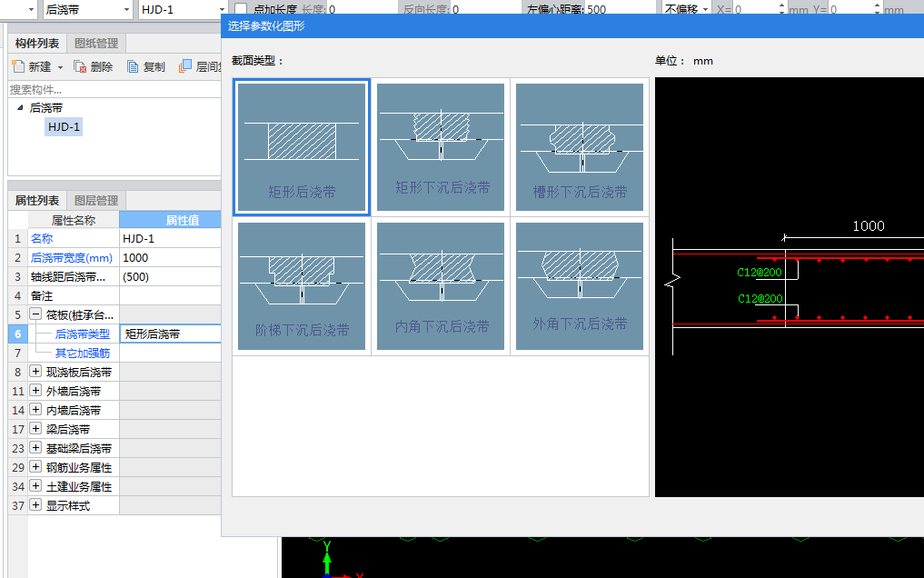Click the 名称 value cell HJD-1
Viewport: 924px width, 578px height.
[170, 239]
